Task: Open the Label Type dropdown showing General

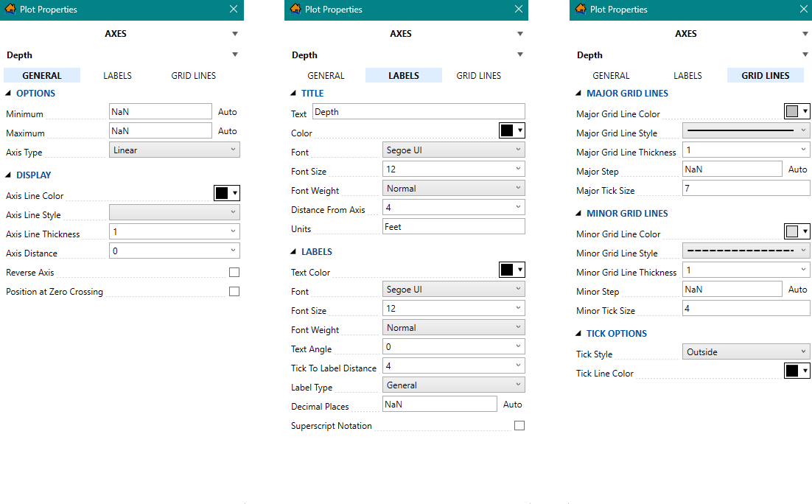Action: (453, 385)
